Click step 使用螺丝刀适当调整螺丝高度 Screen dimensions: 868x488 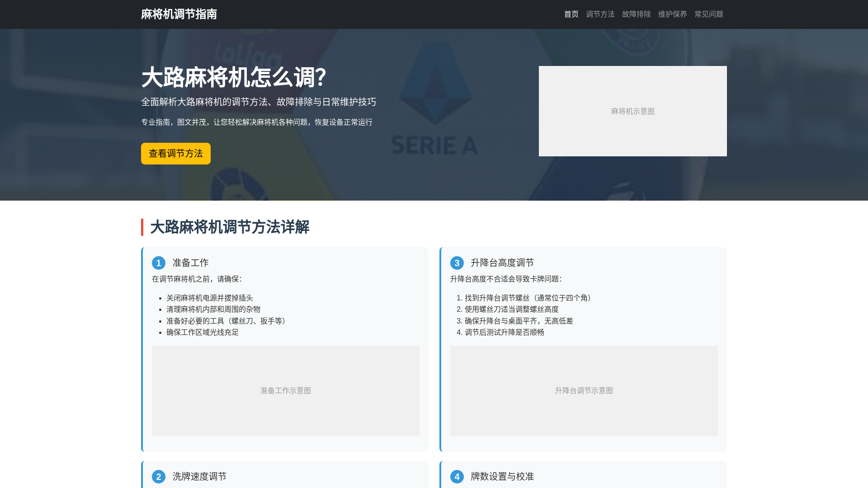512,310
